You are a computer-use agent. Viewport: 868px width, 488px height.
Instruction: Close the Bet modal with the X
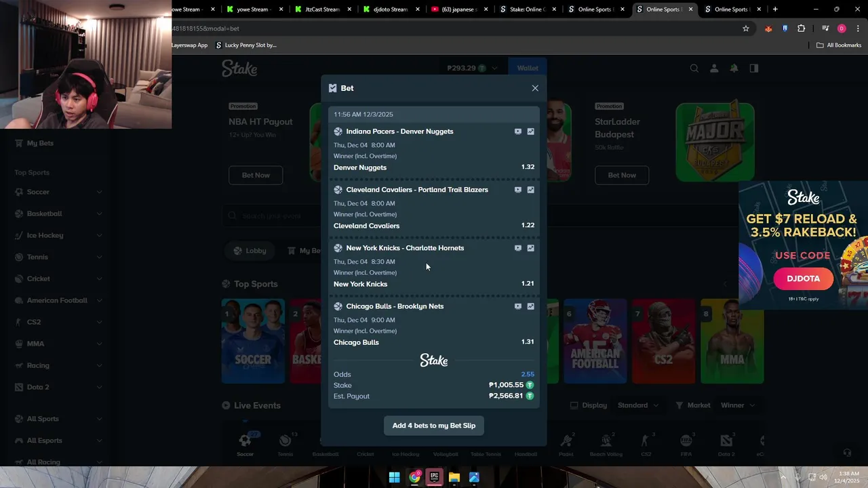point(535,88)
